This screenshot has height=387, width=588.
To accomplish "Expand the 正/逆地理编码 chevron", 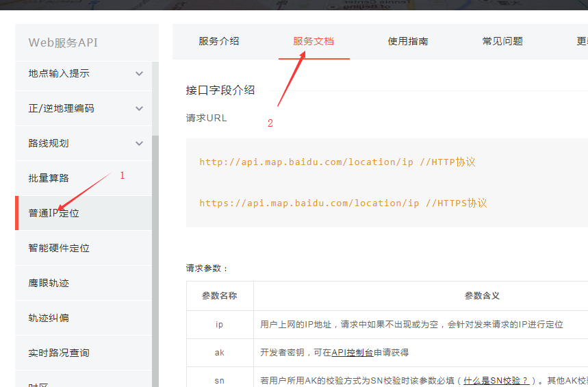I will click(139, 108).
